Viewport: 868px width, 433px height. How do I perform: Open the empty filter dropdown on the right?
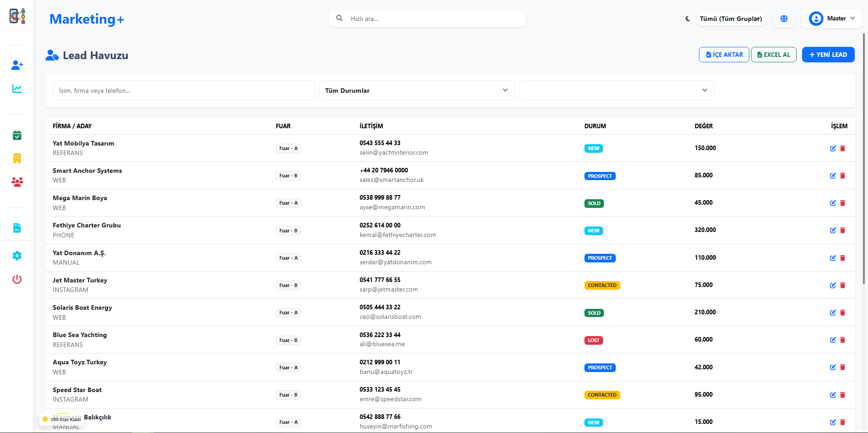click(616, 90)
